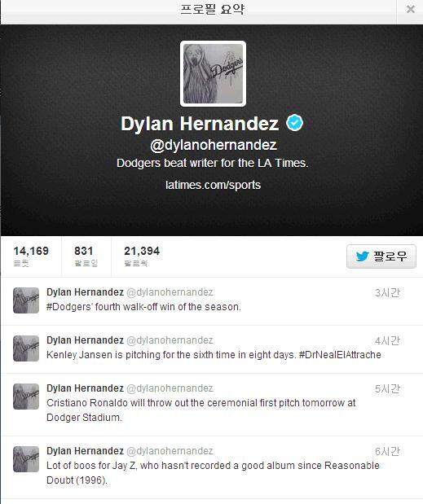Screen dimensions: 423x504
Task: Close the profile summary dialog
Action: pyautogui.click(x=411, y=9)
